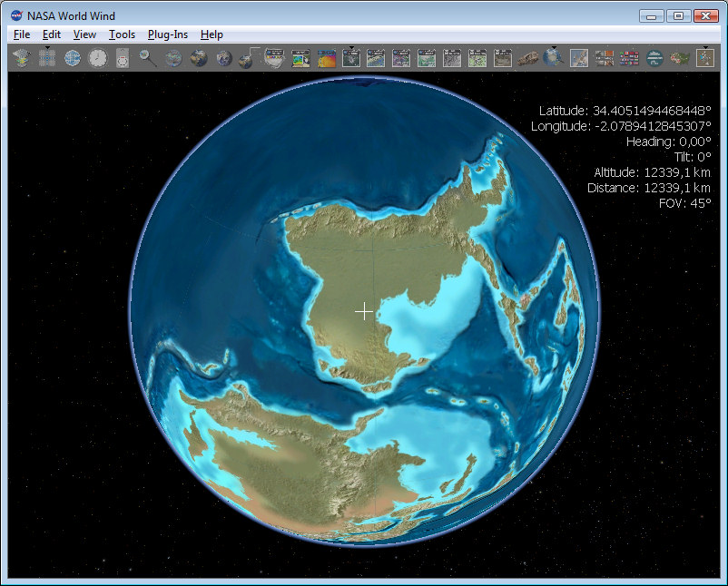Click the "Tilt: 0°" readout
Viewport: 728px width, 586px height.
coord(693,156)
